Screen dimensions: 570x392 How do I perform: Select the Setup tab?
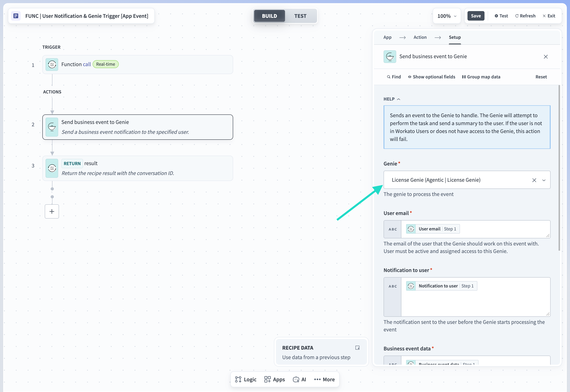pyautogui.click(x=455, y=37)
